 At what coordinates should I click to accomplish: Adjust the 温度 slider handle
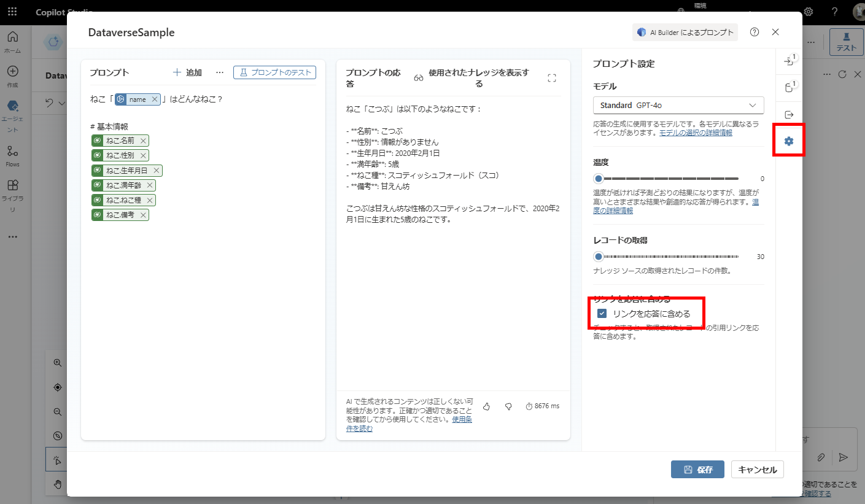(x=597, y=178)
